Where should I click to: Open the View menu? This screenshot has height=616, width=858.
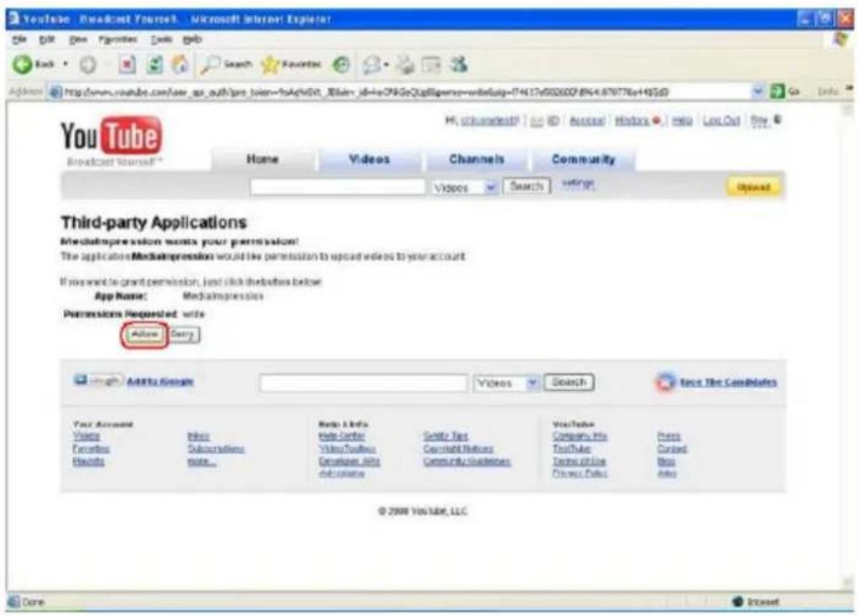[78, 40]
